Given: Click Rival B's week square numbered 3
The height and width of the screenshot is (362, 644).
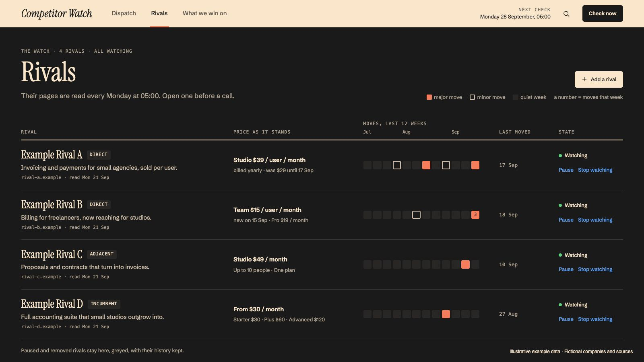Looking at the screenshot, I should point(475,215).
